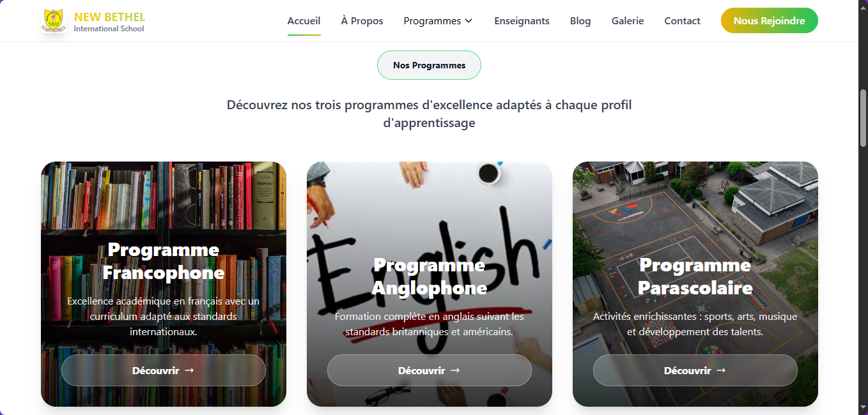
Task: Expand the Programmes dropdown chevron
Action: point(469,21)
